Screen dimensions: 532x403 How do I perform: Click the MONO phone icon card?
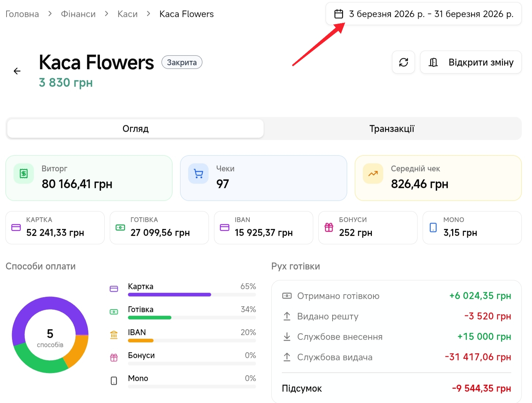433,228
